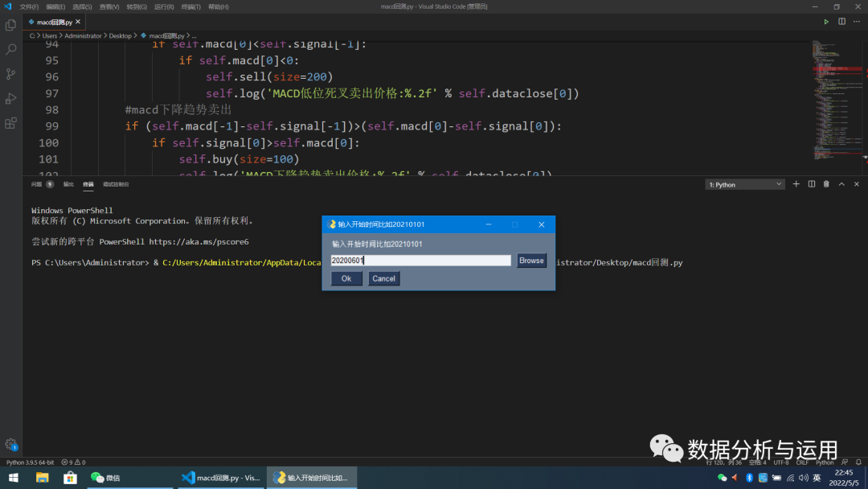Image resolution: width=868 pixels, height=489 pixels.
Task: Create a new terminal with the plus icon
Action: click(796, 184)
